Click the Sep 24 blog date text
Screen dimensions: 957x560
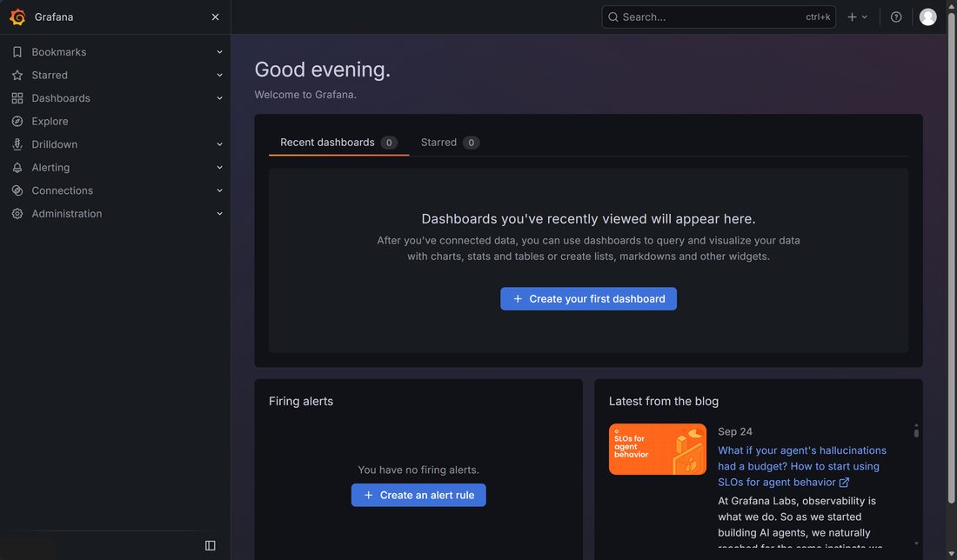pyautogui.click(x=735, y=432)
